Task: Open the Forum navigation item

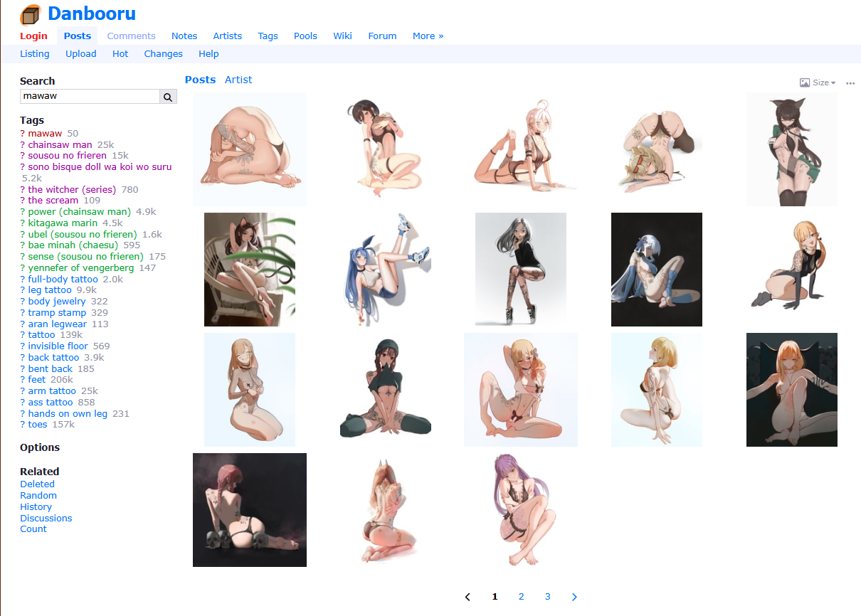Action: point(383,36)
